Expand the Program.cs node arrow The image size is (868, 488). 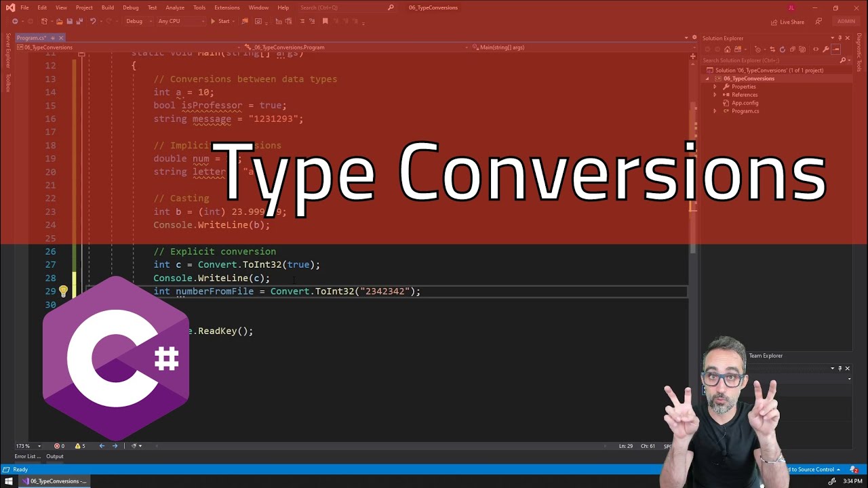(x=715, y=111)
